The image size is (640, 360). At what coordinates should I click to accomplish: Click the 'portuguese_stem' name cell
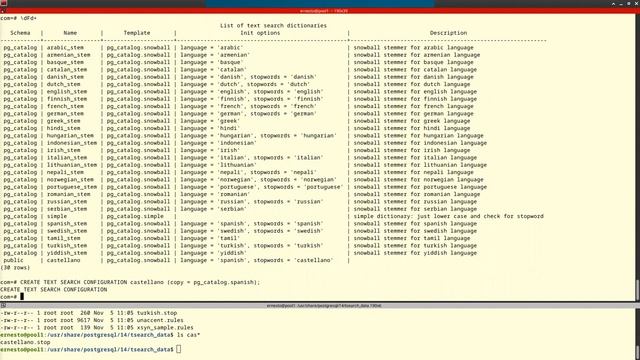pyautogui.click(x=71, y=187)
